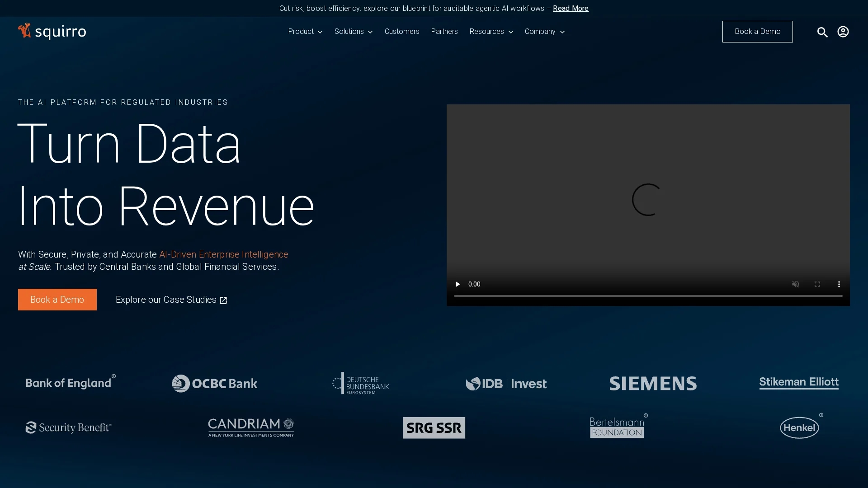Screen dimensions: 868x488
Task: Expand the Product menu
Action: (305, 32)
